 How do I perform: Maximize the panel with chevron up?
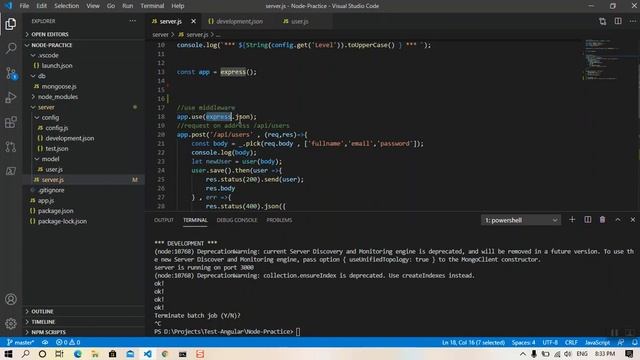pyautogui.click(x=618, y=220)
